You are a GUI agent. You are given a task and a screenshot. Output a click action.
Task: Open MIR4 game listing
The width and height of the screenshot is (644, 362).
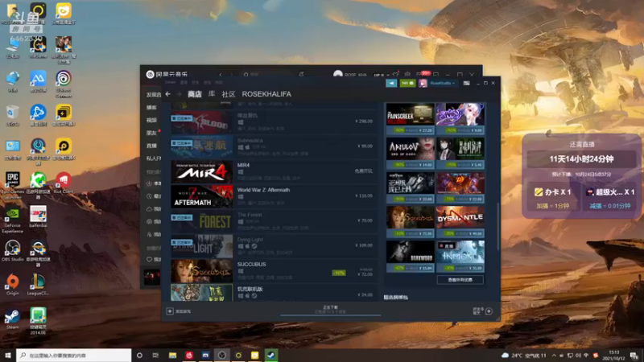pos(274,171)
